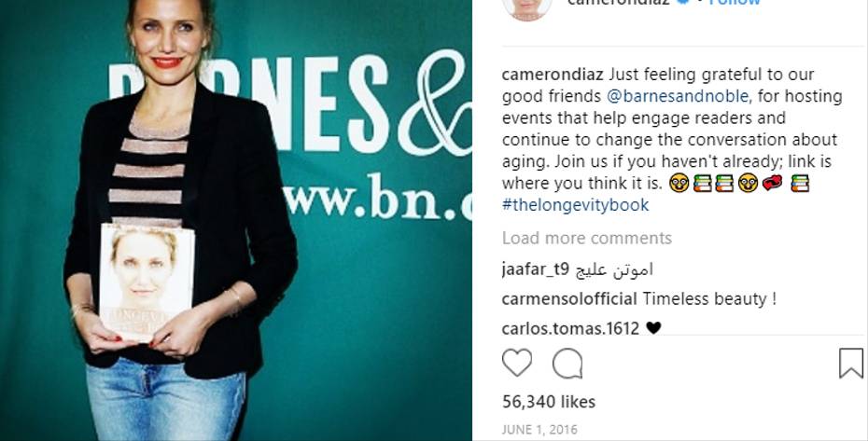Save post with bookmark icon
This screenshot has height=441, width=868.
click(x=851, y=363)
